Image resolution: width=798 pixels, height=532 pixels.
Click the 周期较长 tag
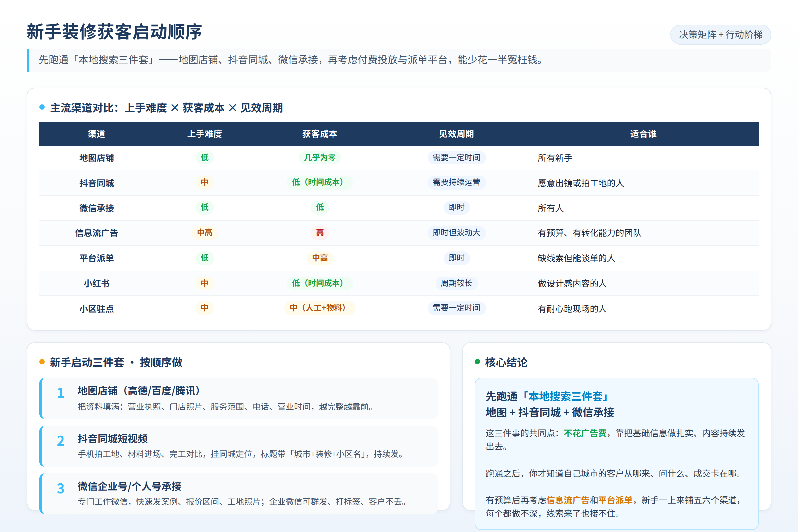(x=456, y=283)
